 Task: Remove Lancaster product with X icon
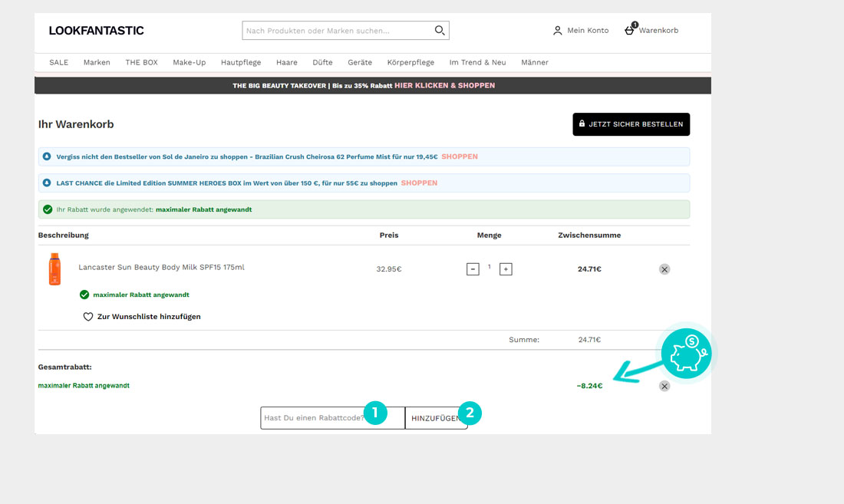[x=664, y=269]
